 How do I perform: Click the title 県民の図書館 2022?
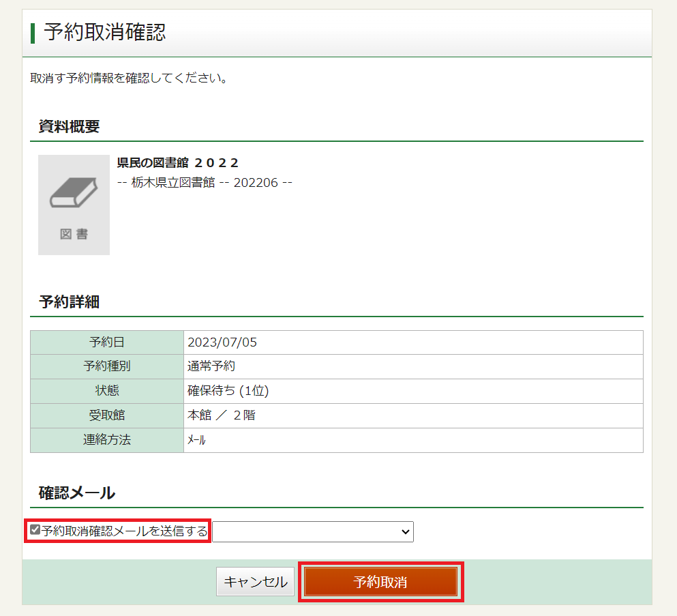[177, 163]
